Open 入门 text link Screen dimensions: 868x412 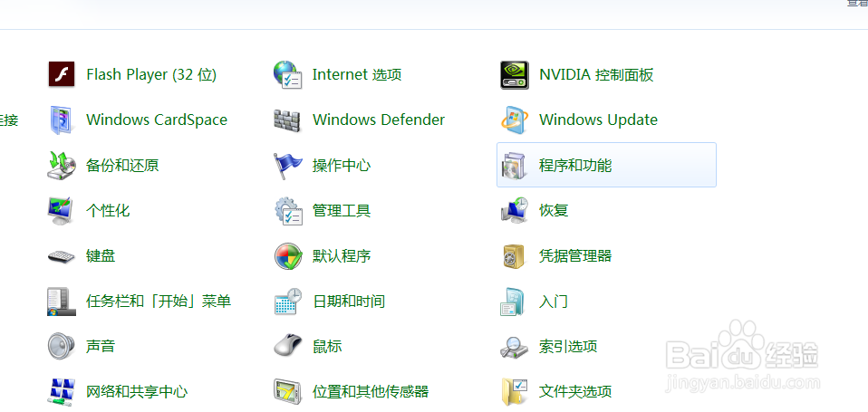click(554, 302)
